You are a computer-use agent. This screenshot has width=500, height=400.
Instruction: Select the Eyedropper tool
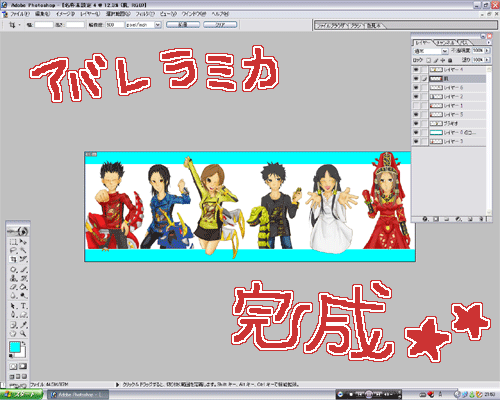pos(23,325)
